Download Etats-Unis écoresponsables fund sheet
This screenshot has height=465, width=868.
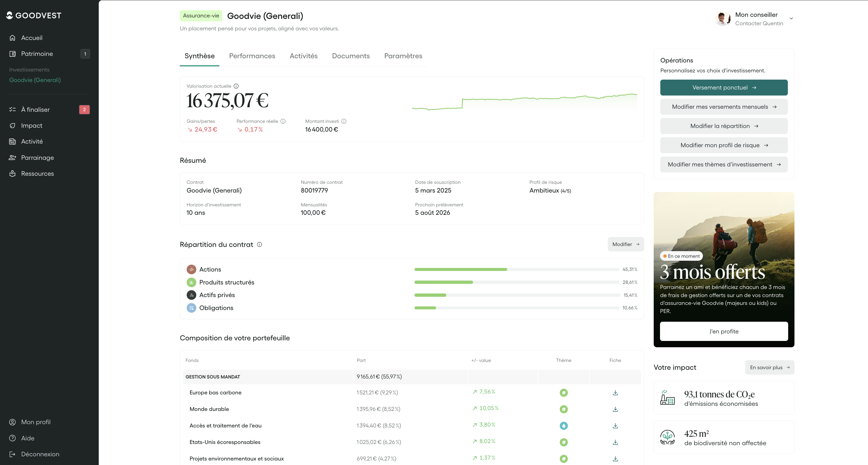[615, 442]
